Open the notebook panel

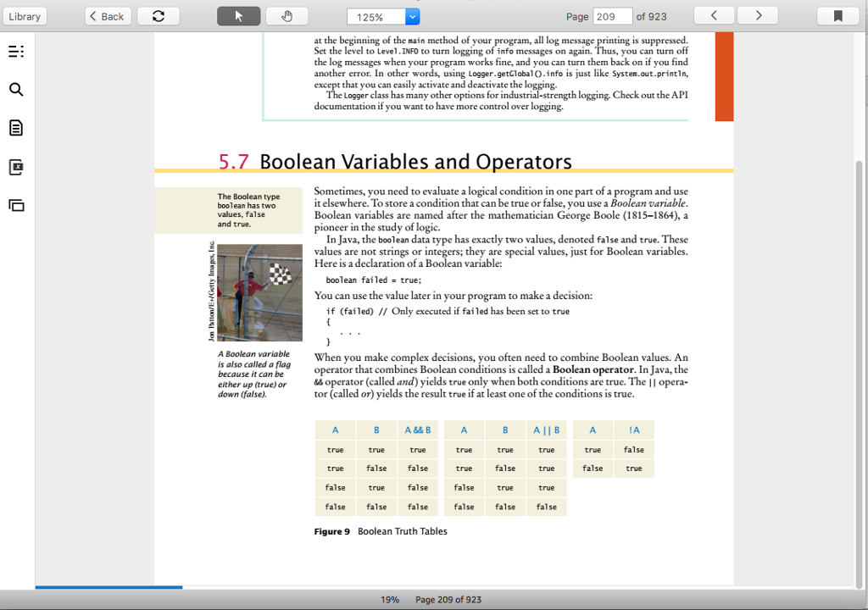15,127
